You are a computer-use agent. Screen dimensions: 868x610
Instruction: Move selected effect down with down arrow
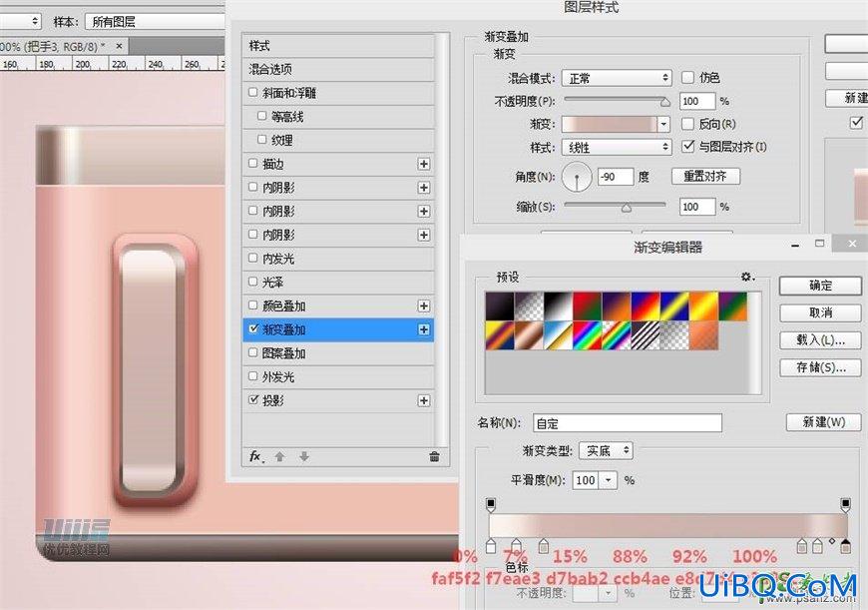(x=304, y=456)
